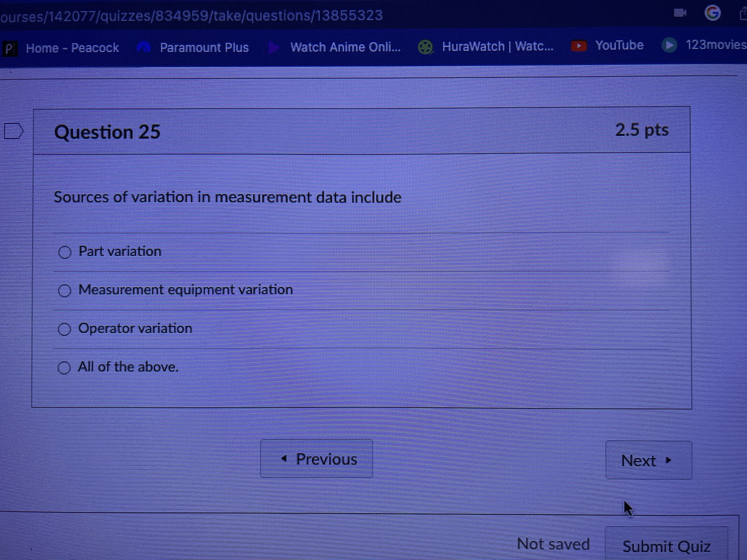
Task: Click the Watch Anime Online bookmark icon
Action: [x=274, y=47]
